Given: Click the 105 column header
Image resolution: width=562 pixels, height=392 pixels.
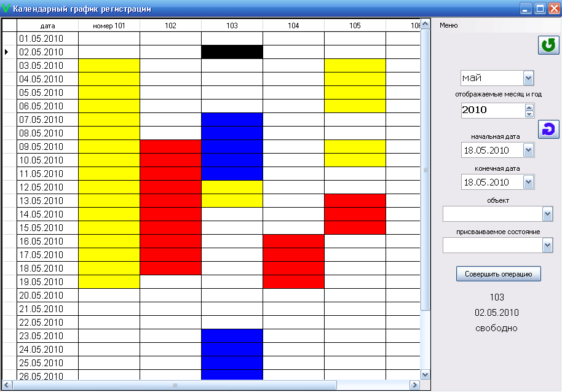Looking at the screenshot, I should tap(355, 26).
